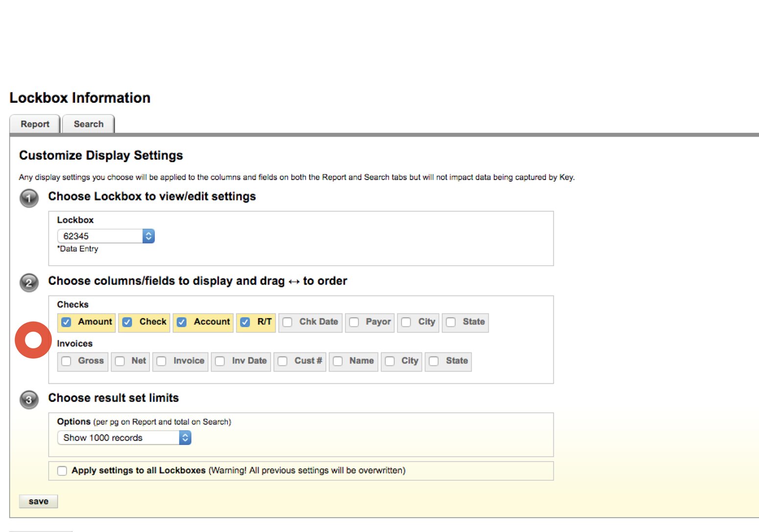Screen dimensions: 759x532
Task: Switch to the Report tab
Action: point(35,124)
